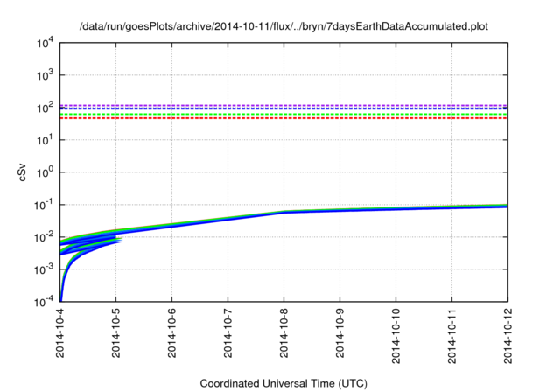Click x-axis date 2014-10-7
The image size is (560, 392).
tap(227, 332)
